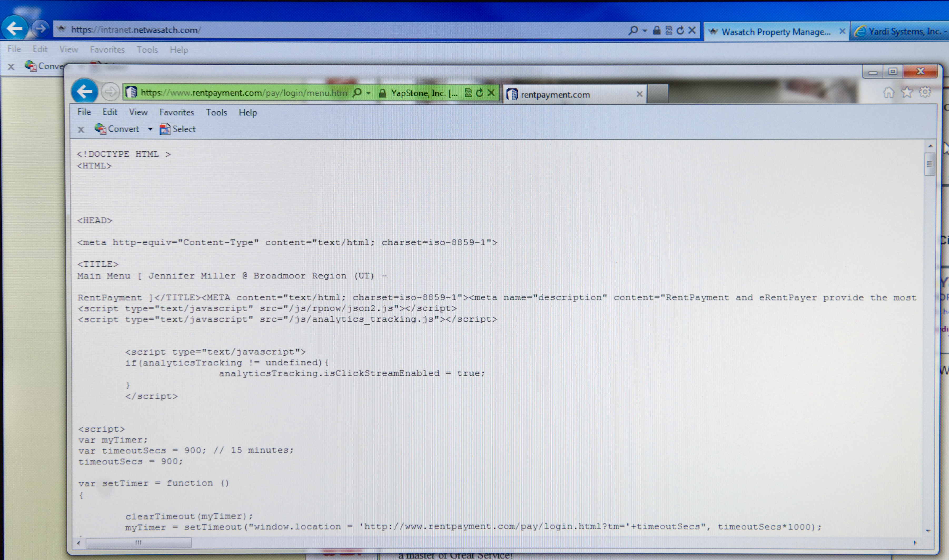The image size is (949, 560).
Task: Open Tools menu in rentpayment window
Action: pyautogui.click(x=216, y=112)
